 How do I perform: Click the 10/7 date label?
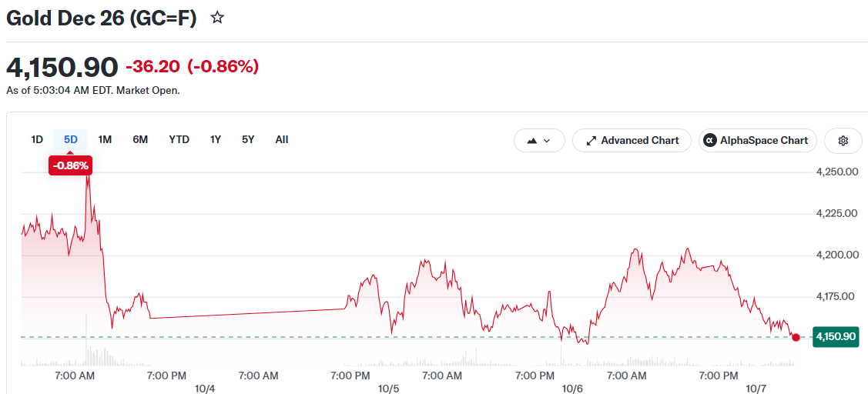(x=756, y=389)
